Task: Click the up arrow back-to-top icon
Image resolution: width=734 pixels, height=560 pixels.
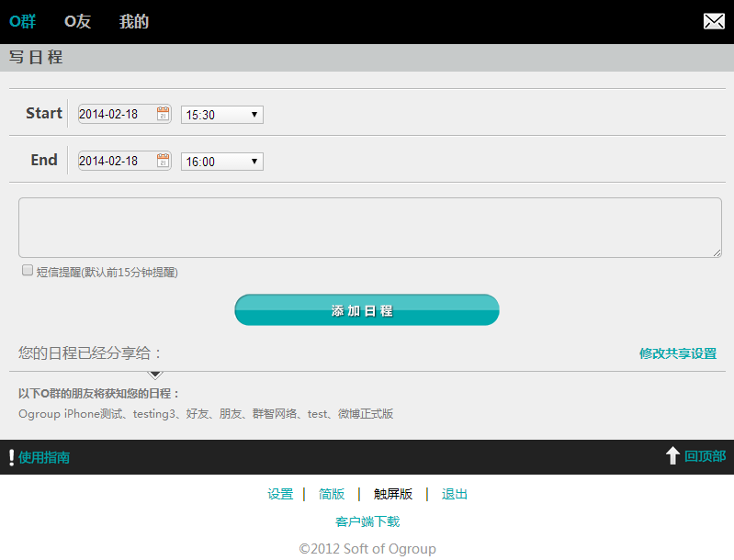Action: [672, 456]
